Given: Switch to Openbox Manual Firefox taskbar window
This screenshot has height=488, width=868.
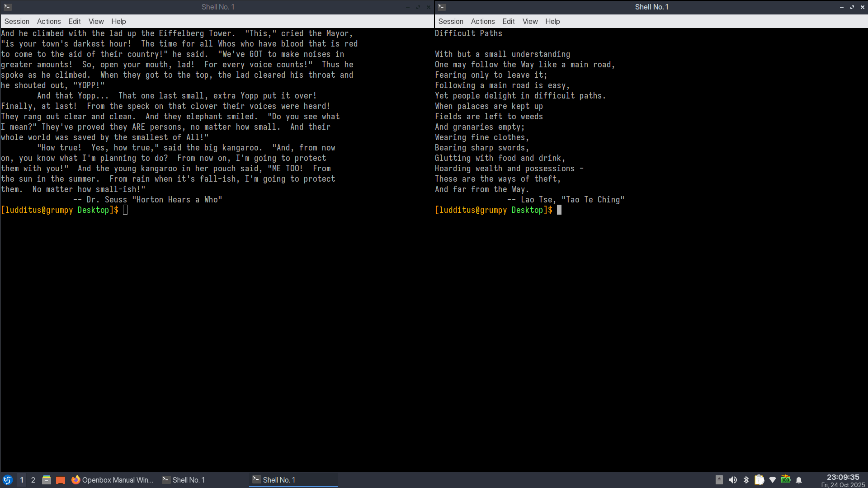Looking at the screenshot, I should click(112, 480).
